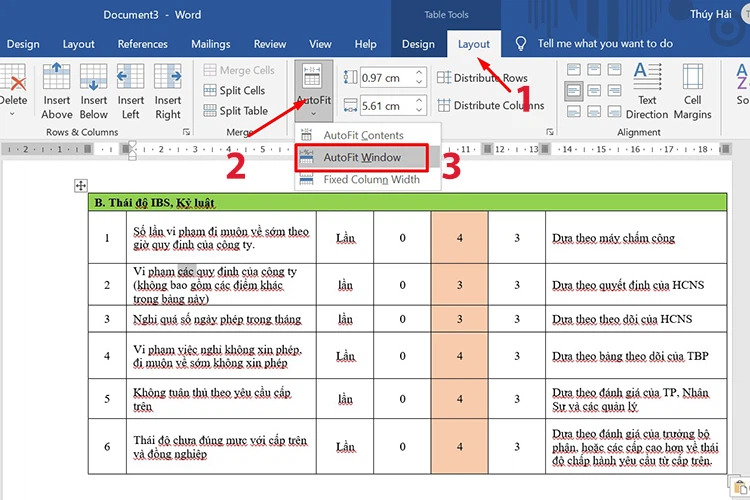
Task: Open Cell Size dialog launcher
Action: point(550,132)
